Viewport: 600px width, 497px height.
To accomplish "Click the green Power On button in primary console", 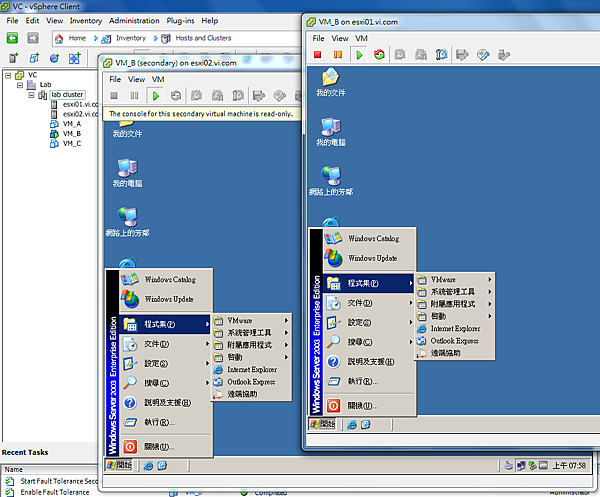I will pyautogui.click(x=358, y=54).
